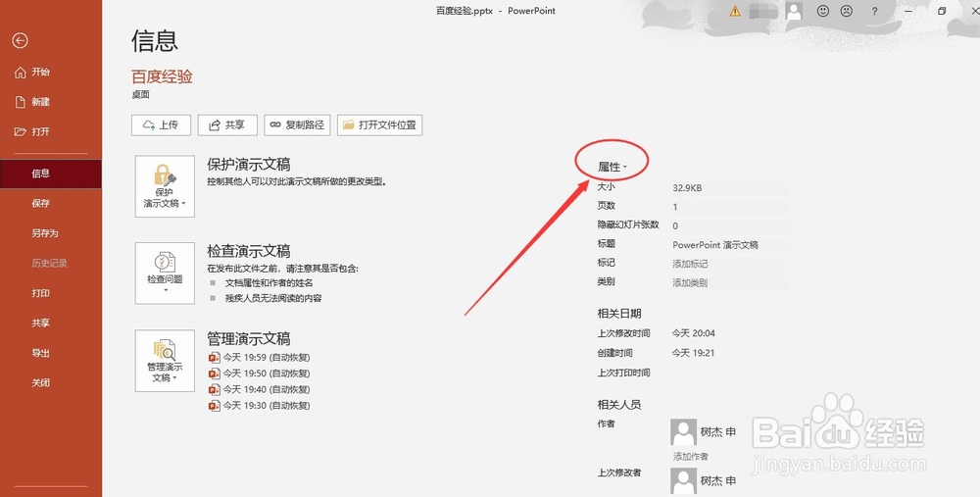Open the 管理演示文稿 dropdown button
980x497 pixels.
[165, 361]
